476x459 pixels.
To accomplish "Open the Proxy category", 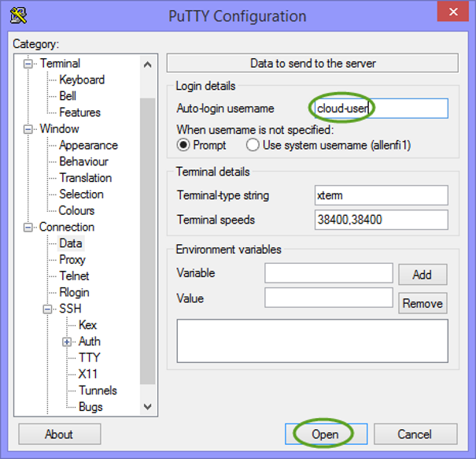I will [72, 260].
